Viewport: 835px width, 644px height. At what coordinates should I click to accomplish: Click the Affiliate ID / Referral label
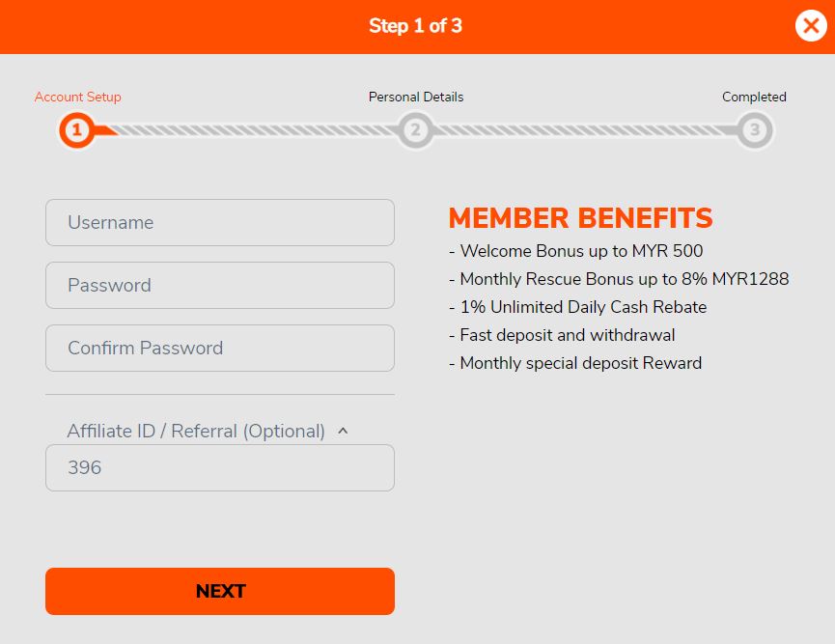point(195,432)
